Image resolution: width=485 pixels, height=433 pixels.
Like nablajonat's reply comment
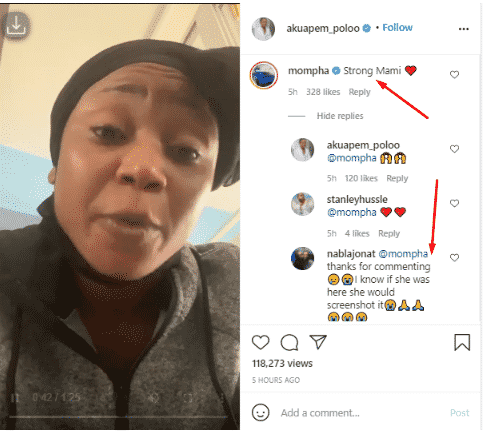(x=454, y=258)
